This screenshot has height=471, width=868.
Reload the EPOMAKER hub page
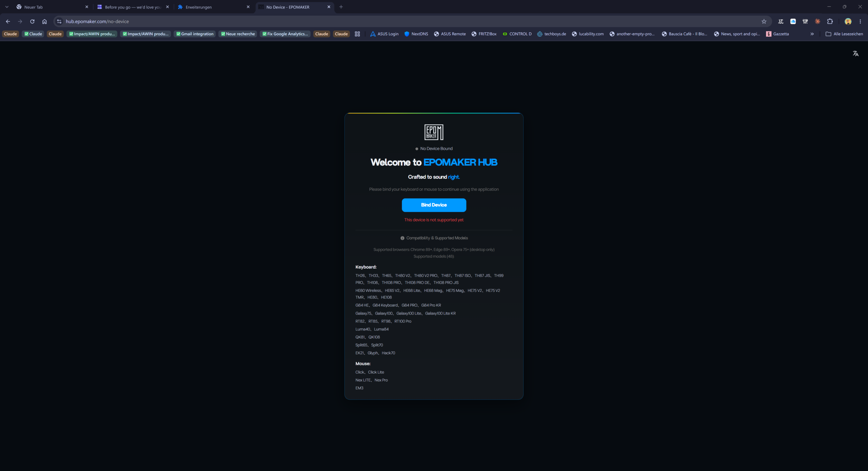[x=32, y=21]
